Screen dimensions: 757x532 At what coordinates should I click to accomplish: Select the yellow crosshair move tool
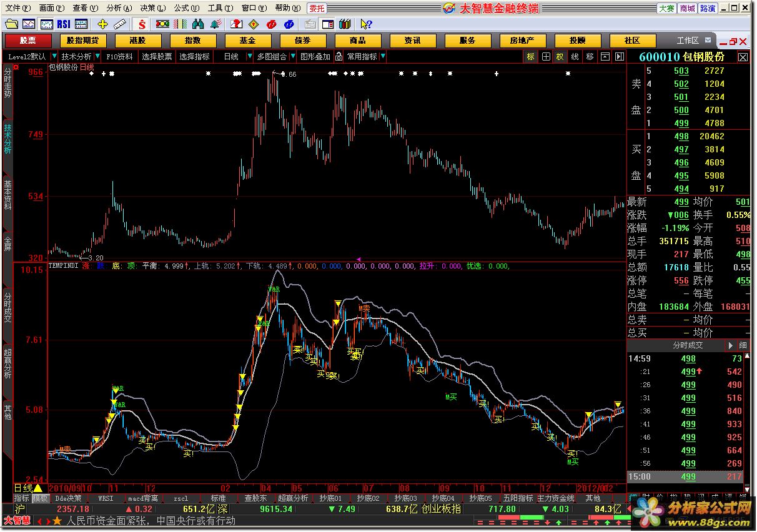coord(103,24)
